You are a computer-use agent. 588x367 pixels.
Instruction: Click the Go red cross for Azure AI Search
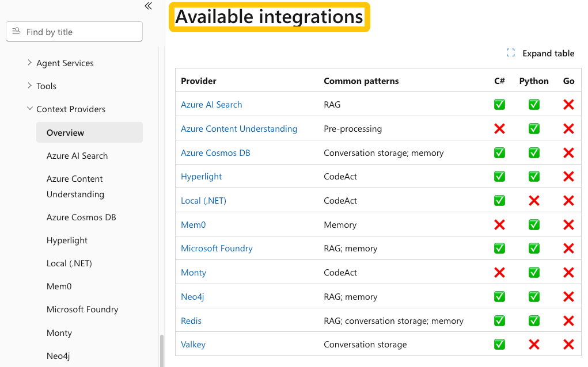pos(568,105)
